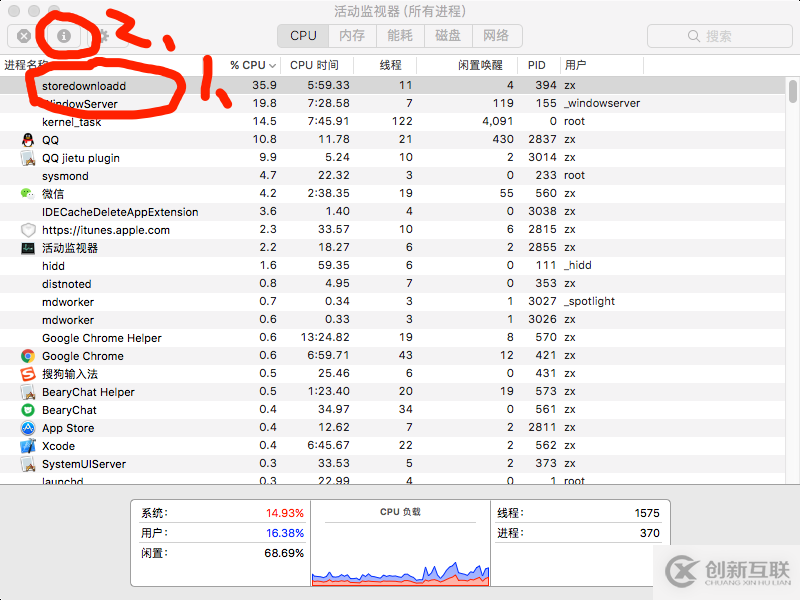Sort by PID column header

tap(537, 65)
